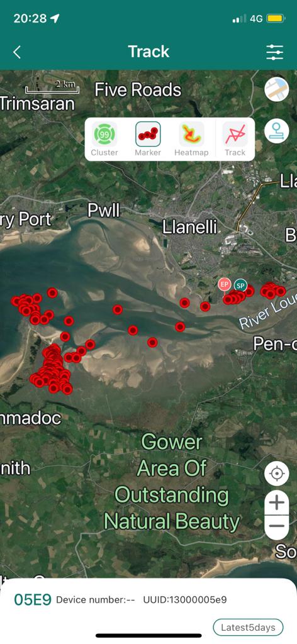Tap the Five Roads map label
297x644 pixels.
point(138,89)
